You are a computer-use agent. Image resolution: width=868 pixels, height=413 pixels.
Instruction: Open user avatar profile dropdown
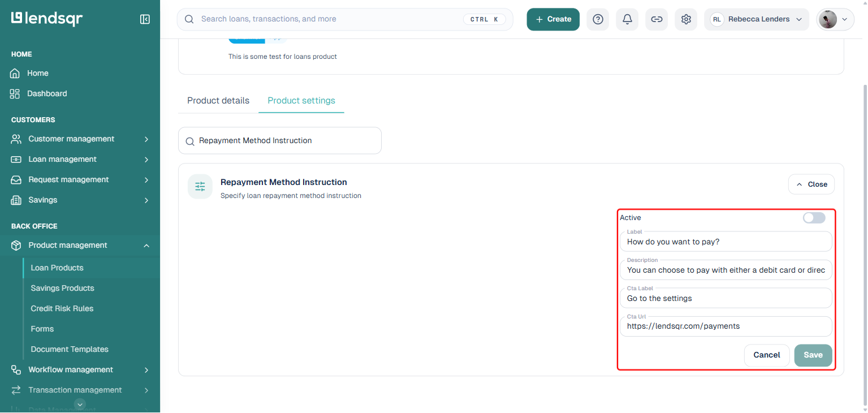pos(835,19)
